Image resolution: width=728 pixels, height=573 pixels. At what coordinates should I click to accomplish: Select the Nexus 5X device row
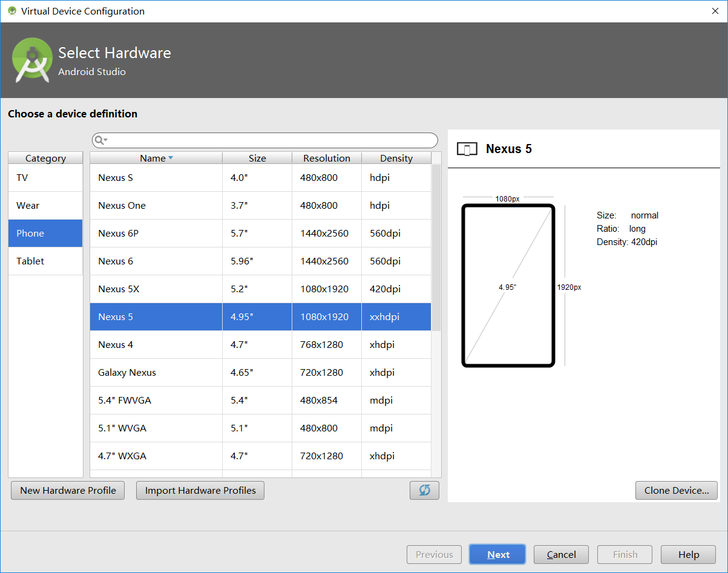[261, 289]
